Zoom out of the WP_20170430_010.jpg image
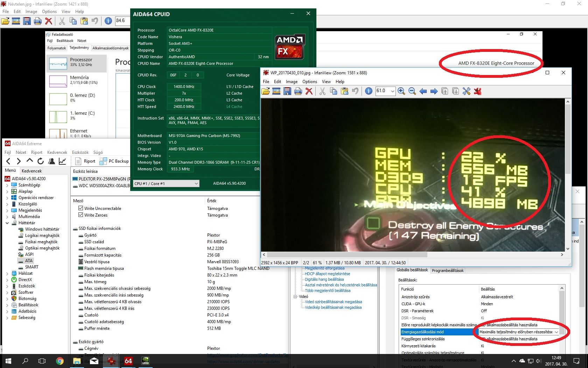Viewport: 588px width, 368px height. (412, 91)
